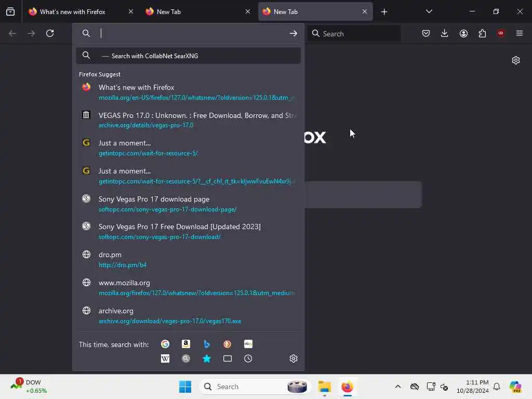The height and width of the screenshot is (399, 532).
Task: Search bookmarks via the star icon
Action: [x=207, y=358]
